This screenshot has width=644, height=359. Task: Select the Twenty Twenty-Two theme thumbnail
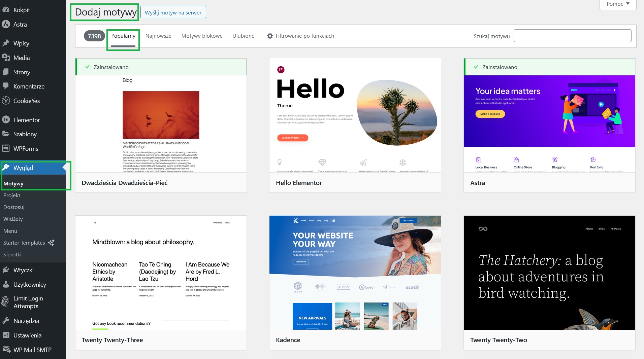(x=549, y=273)
